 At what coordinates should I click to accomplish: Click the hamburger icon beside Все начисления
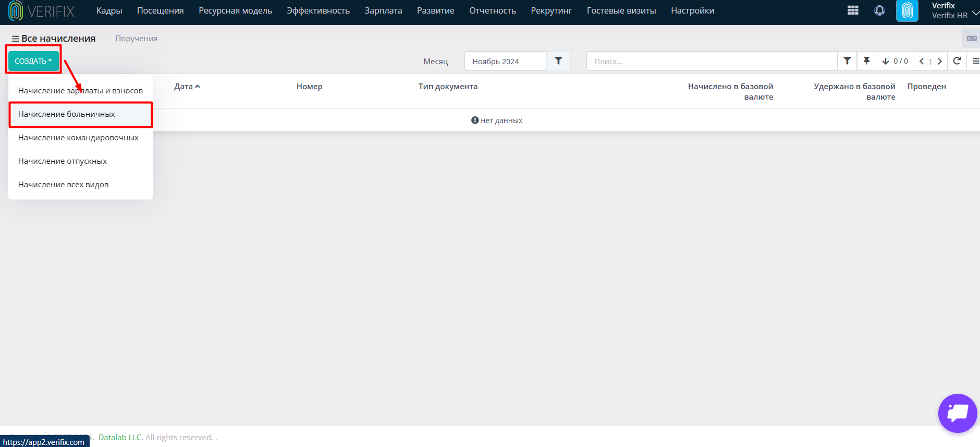click(16, 39)
